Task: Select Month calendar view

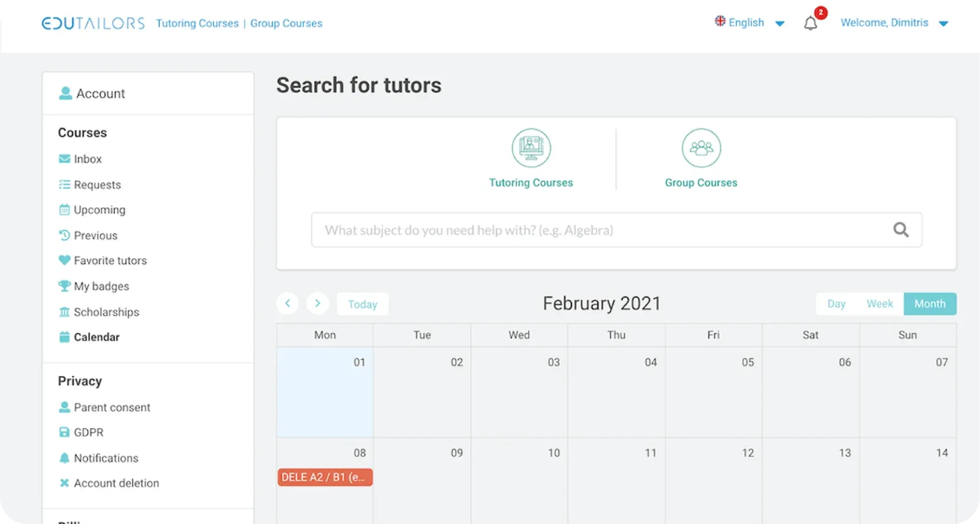Action: click(929, 304)
